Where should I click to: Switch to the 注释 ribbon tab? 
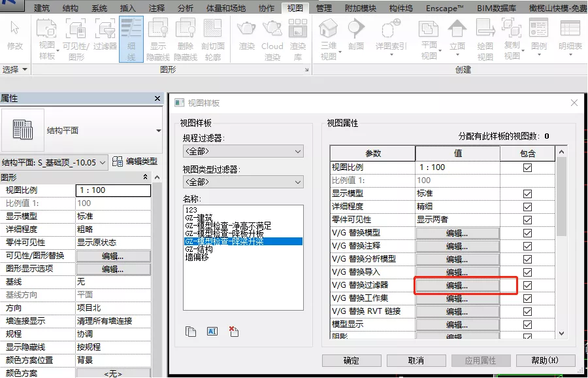pos(156,8)
